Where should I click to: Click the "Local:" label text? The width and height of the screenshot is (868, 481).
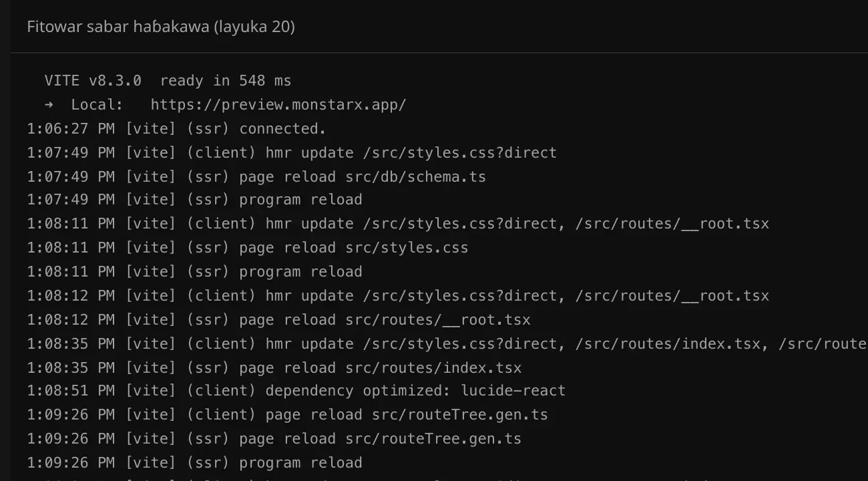coord(97,105)
